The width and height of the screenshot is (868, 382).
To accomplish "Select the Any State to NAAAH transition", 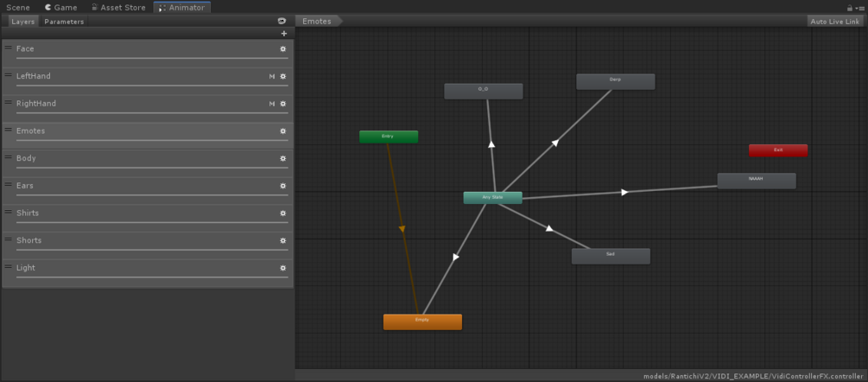I will [624, 192].
